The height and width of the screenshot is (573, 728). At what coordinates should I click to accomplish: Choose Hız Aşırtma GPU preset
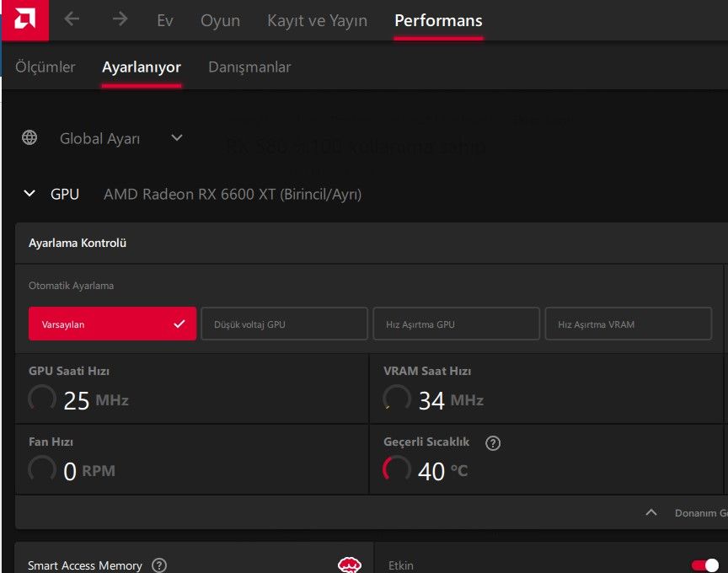[457, 324]
